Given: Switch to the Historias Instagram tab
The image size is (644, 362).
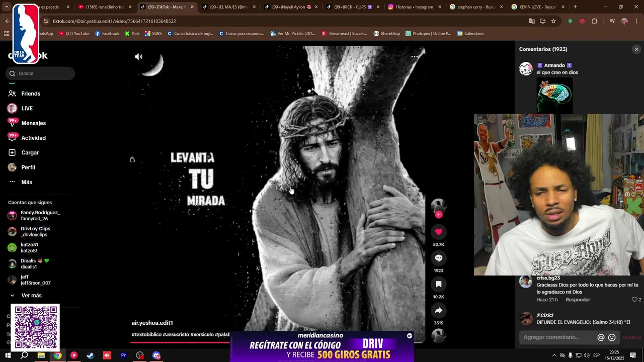Looking at the screenshot, I should tap(415, 7).
